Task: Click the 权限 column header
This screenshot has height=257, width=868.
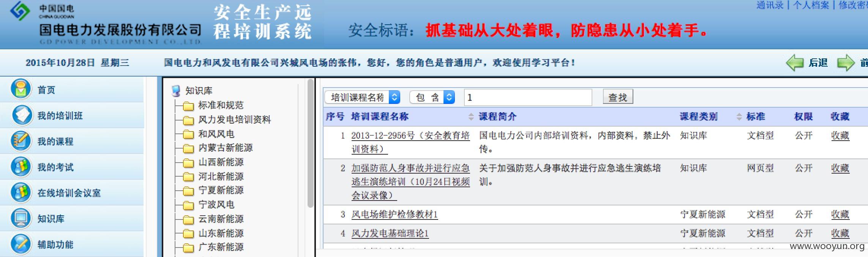Action: pos(803,117)
